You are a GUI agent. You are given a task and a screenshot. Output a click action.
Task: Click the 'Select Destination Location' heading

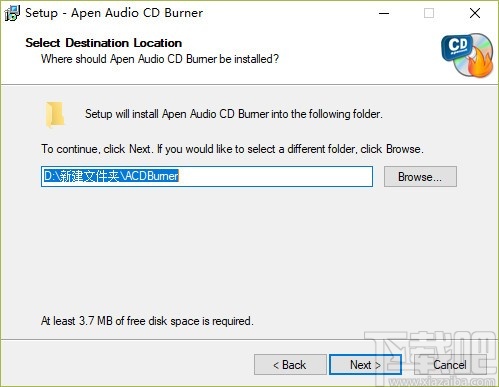tap(104, 43)
